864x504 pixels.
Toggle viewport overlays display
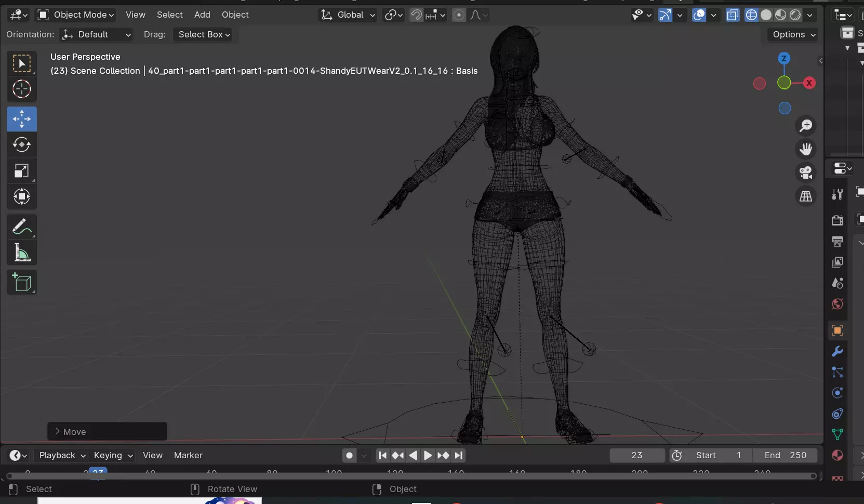tap(699, 15)
